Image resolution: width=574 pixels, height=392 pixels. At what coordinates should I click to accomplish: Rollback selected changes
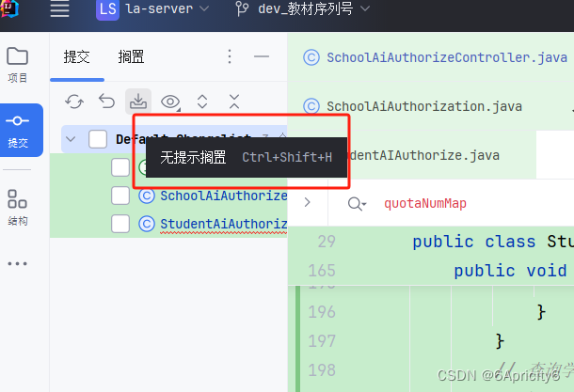106,102
